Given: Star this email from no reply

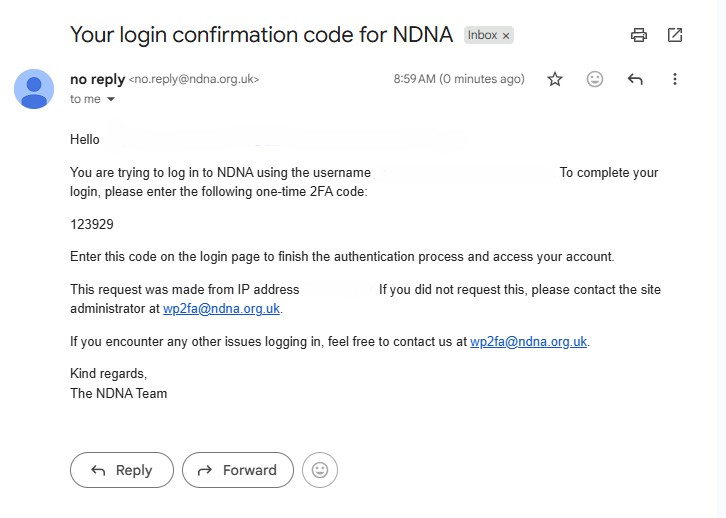Looking at the screenshot, I should click(x=555, y=79).
